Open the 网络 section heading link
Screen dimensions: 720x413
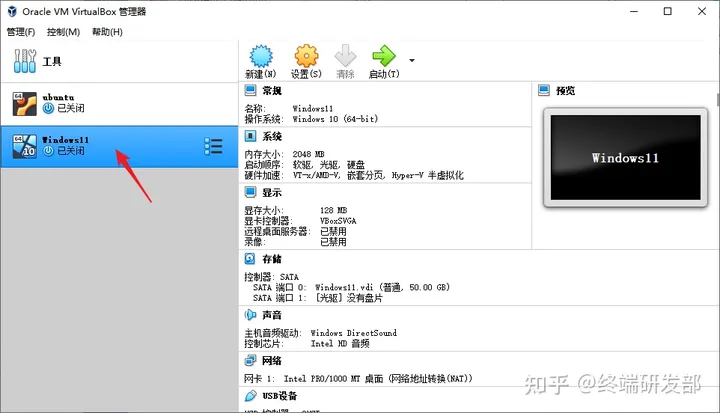272,361
